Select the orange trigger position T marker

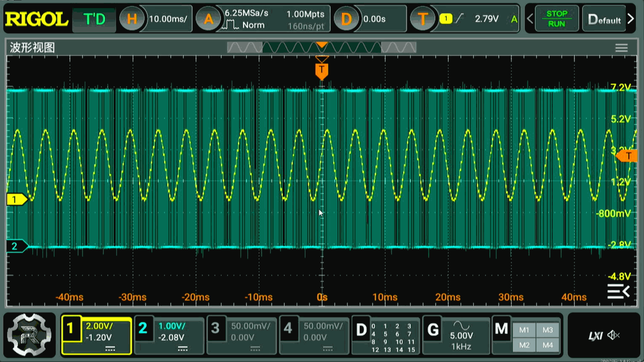[322, 71]
